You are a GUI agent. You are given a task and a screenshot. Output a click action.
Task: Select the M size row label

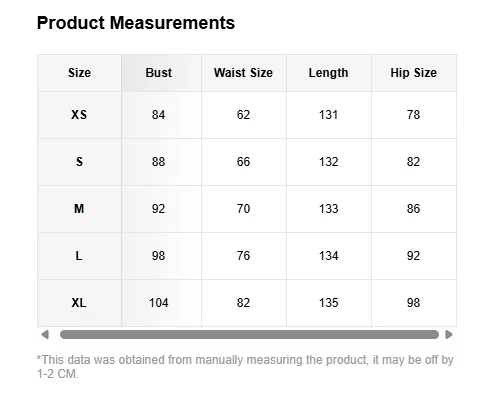[79, 209]
